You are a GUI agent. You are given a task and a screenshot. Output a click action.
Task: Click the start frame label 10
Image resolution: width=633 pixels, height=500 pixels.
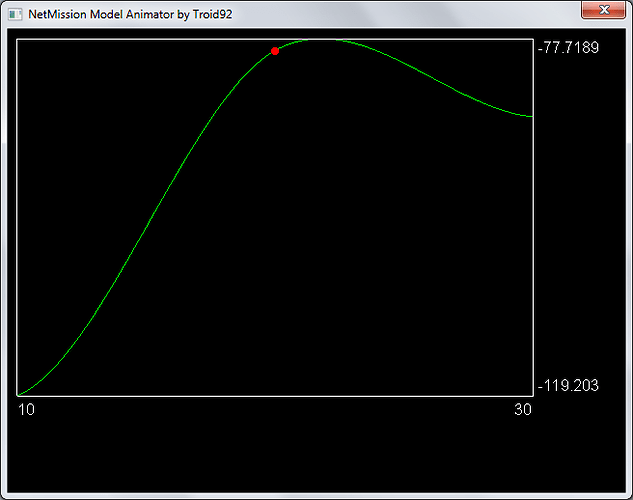point(26,410)
